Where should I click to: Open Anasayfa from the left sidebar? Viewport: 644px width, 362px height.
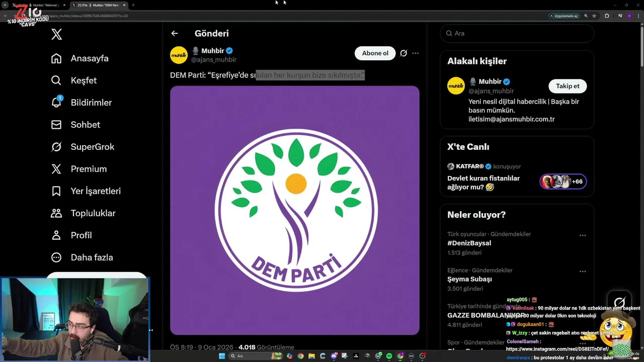[79, 58]
